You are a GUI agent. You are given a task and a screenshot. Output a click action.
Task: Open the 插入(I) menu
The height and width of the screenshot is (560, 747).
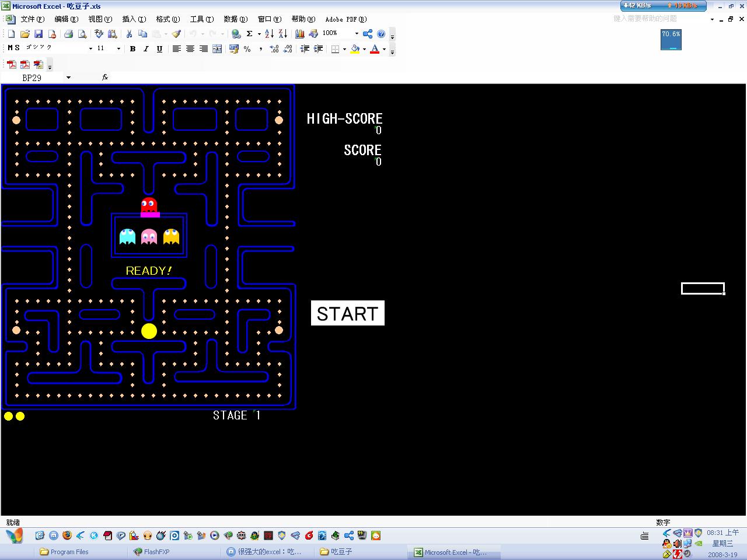tap(134, 19)
